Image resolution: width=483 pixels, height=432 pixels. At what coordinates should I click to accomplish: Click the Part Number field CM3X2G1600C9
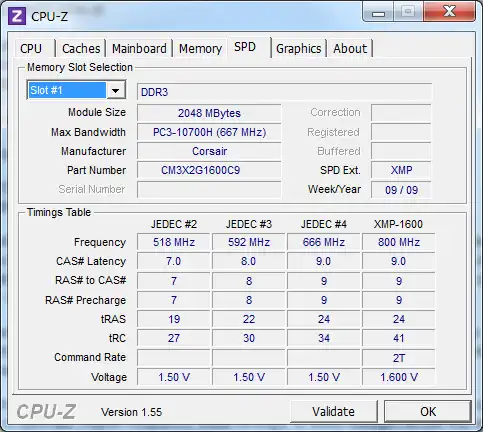pyautogui.click(x=209, y=170)
